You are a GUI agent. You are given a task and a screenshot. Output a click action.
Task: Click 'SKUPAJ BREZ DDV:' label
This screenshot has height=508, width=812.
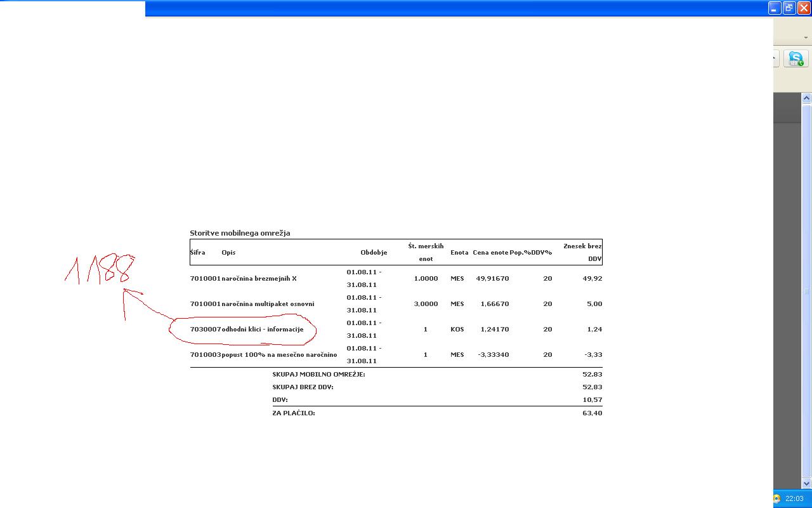(x=303, y=387)
